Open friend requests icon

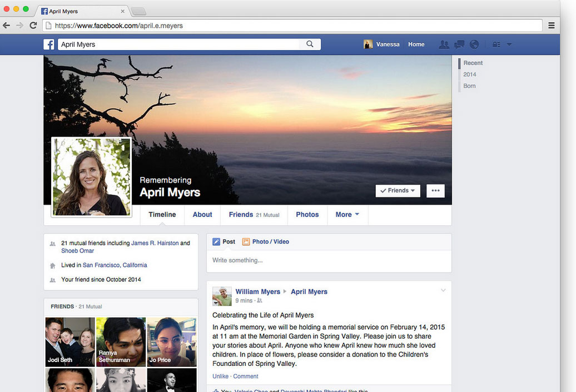click(x=444, y=44)
